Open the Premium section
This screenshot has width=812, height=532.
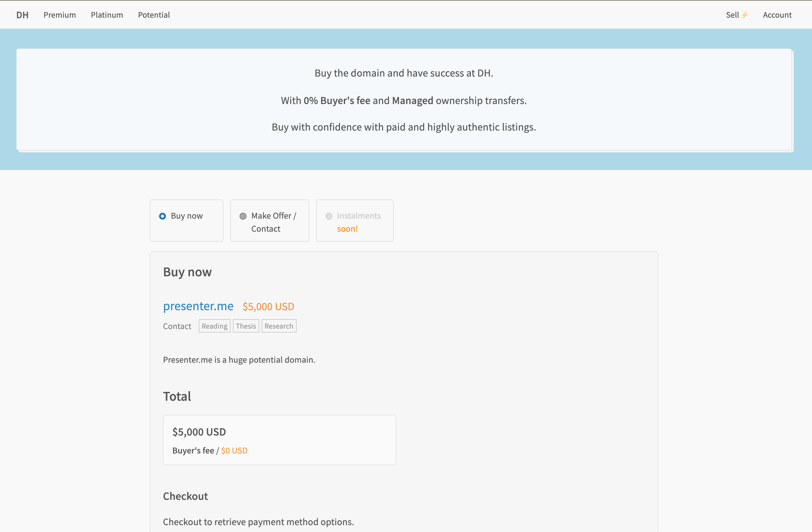click(x=59, y=15)
